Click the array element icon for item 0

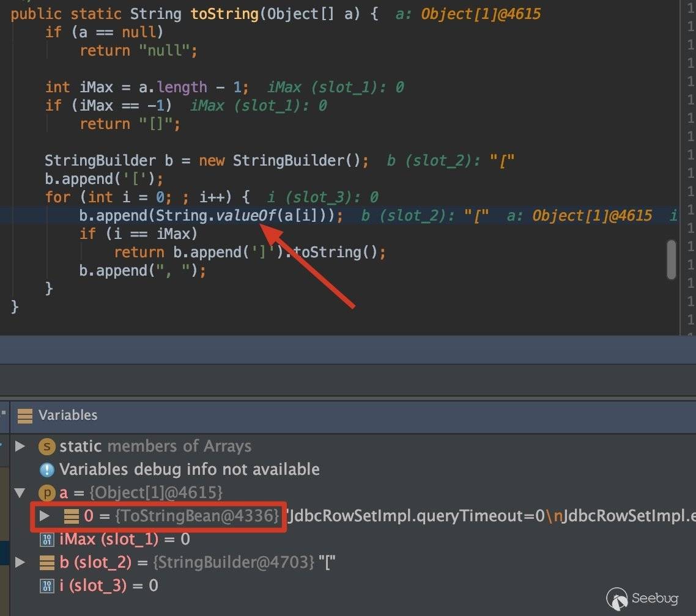(x=72, y=516)
